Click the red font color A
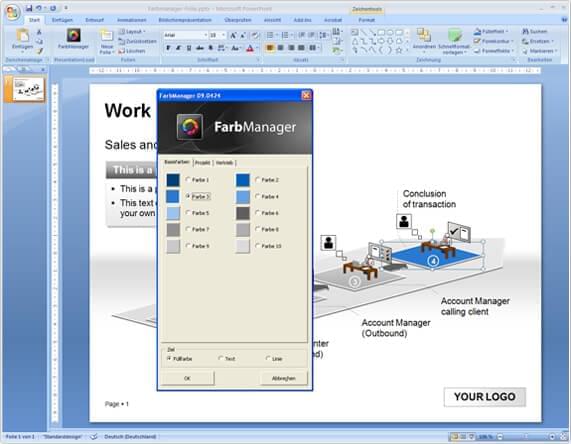Screen dimensions: 571x444 (x=250, y=48)
